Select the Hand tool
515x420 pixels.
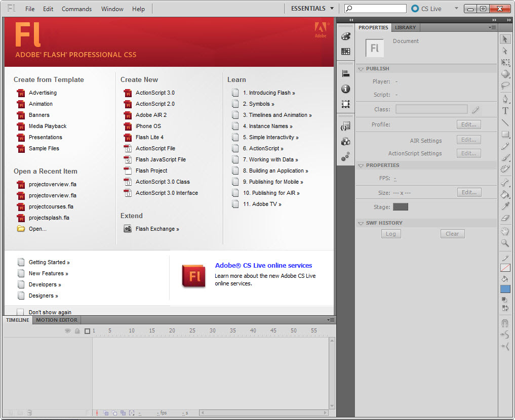505,231
